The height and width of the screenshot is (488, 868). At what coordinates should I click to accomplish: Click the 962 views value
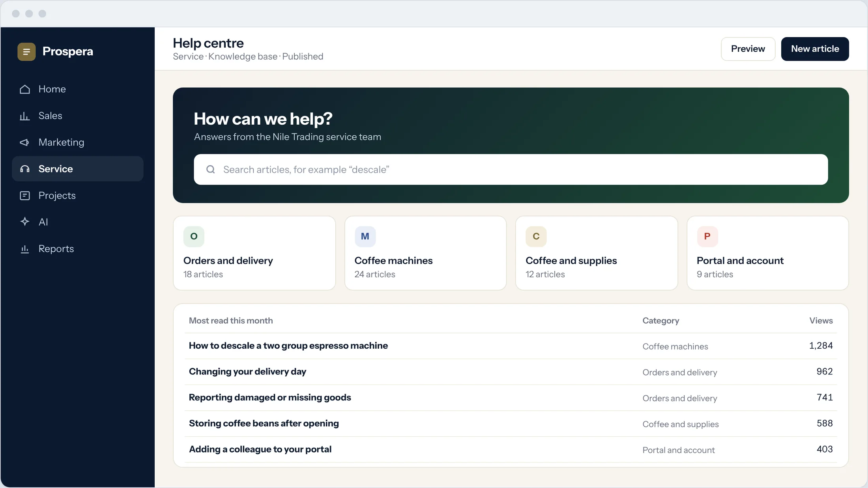(x=825, y=372)
